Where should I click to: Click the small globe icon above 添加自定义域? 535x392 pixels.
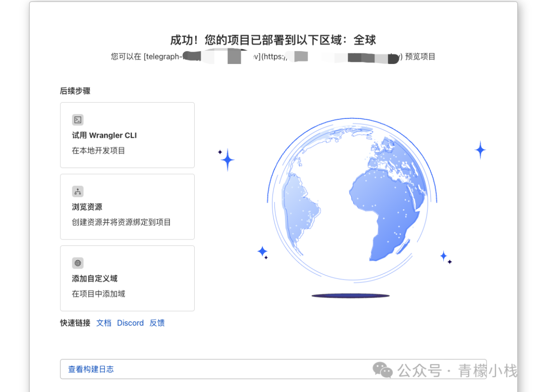pyautogui.click(x=78, y=263)
